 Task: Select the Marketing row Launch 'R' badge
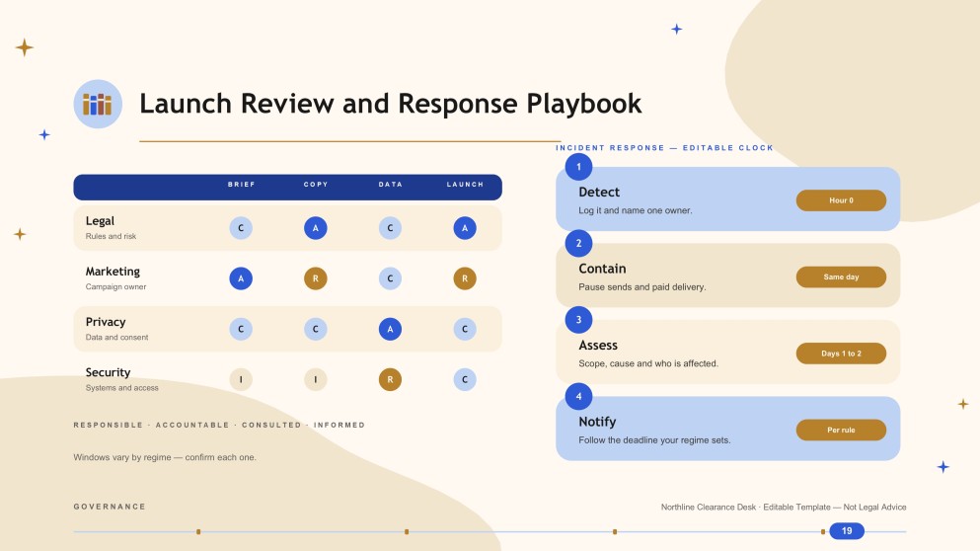[x=465, y=278]
